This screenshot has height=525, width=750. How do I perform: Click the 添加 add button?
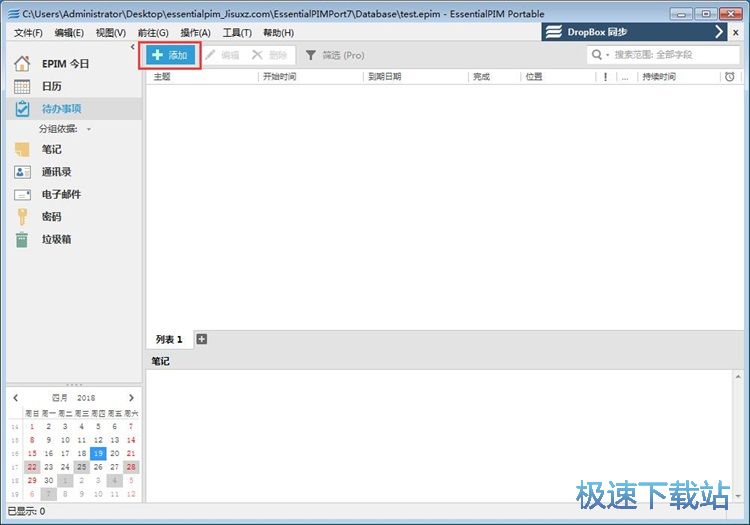pyautogui.click(x=170, y=55)
